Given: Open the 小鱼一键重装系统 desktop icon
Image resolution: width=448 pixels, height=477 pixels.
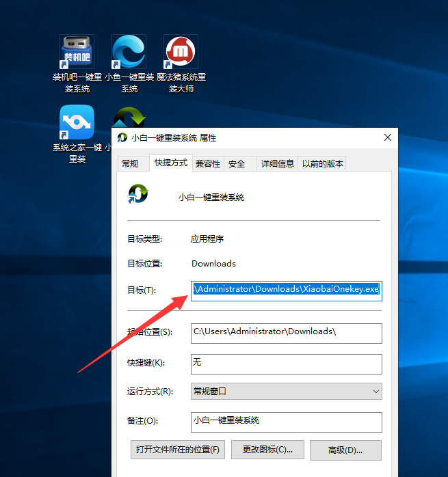Looking at the screenshot, I should tap(129, 53).
